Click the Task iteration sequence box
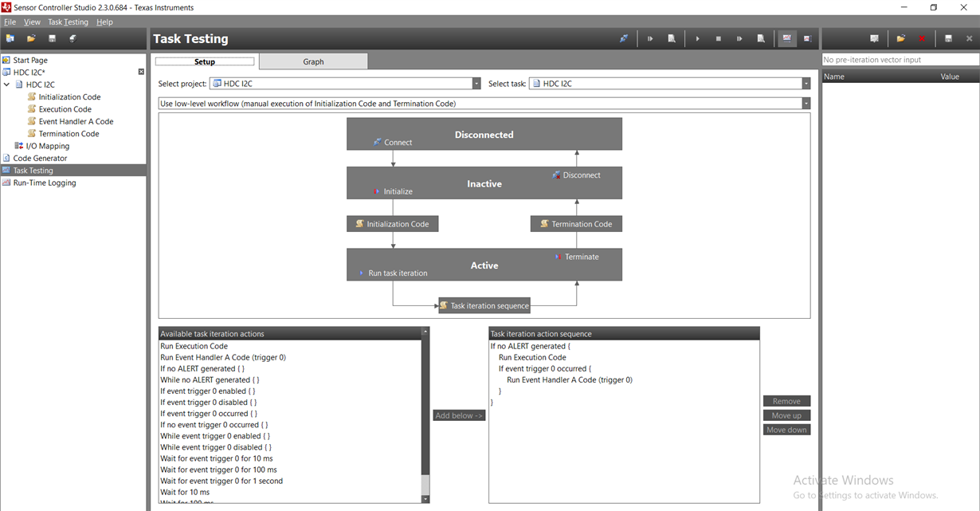 484,305
